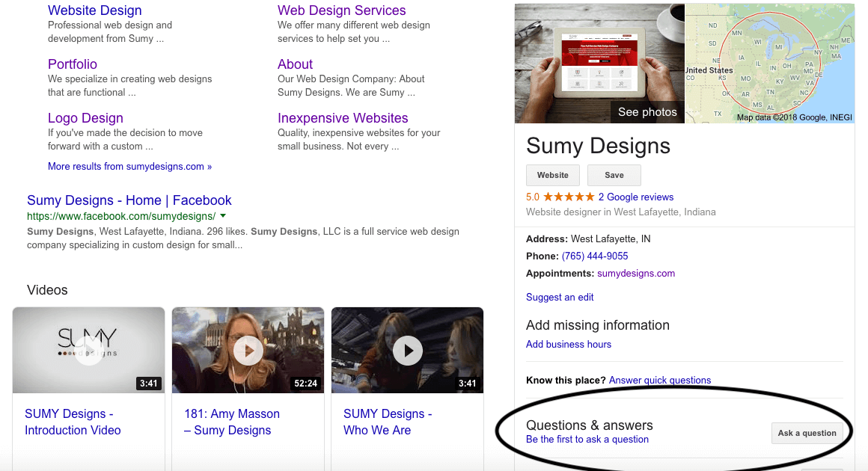Play SUMY Designs Introduction Video thumbnail
This screenshot has height=471, width=868.
point(88,351)
